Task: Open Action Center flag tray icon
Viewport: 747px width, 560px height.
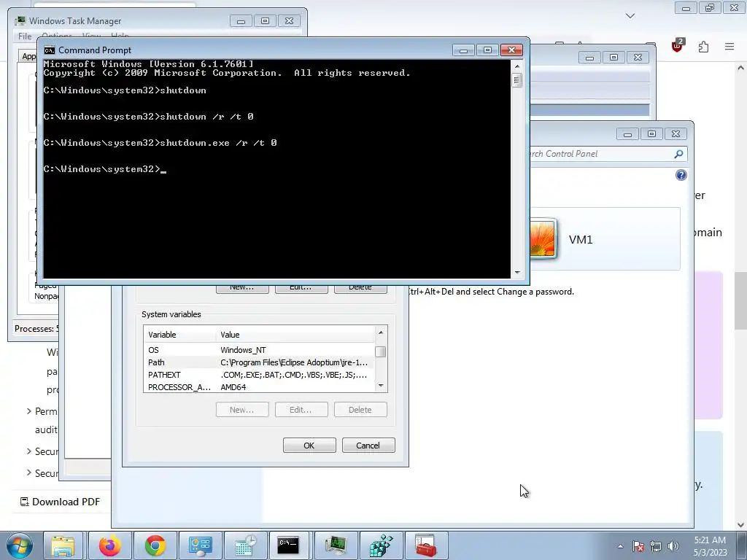Action: coord(638,547)
